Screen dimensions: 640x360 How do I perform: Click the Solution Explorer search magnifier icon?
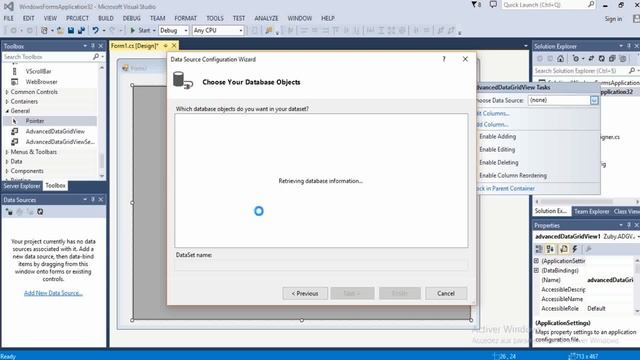tap(632, 71)
